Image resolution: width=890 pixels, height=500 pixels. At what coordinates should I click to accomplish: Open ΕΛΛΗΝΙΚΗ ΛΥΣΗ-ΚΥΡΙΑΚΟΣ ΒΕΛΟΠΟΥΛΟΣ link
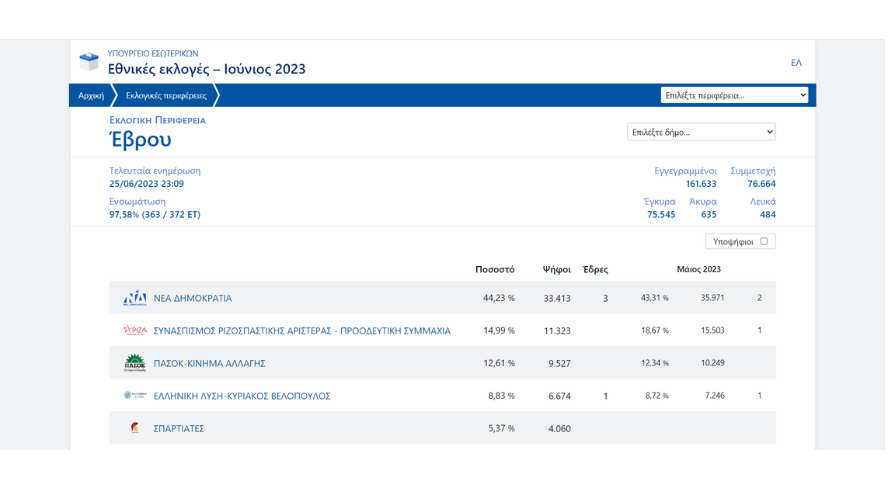241,396
